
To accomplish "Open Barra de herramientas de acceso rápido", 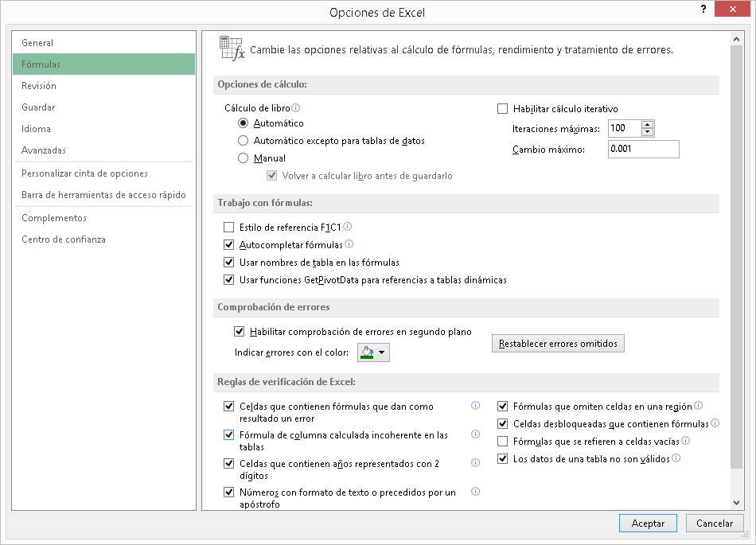I will 103,195.
